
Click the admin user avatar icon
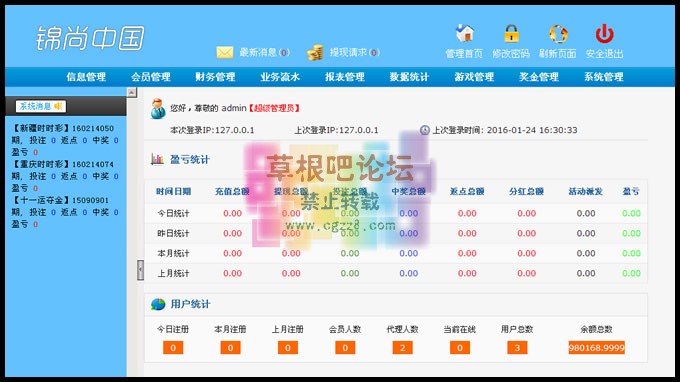[158, 108]
